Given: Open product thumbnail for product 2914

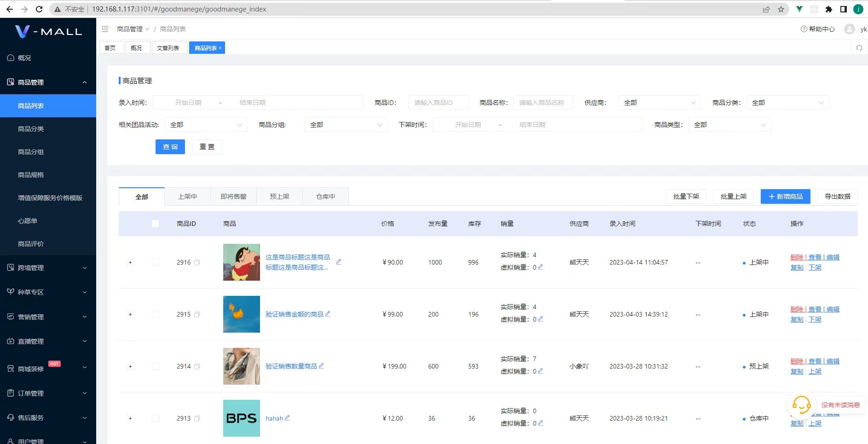Looking at the screenshot, I should point(242,366).
